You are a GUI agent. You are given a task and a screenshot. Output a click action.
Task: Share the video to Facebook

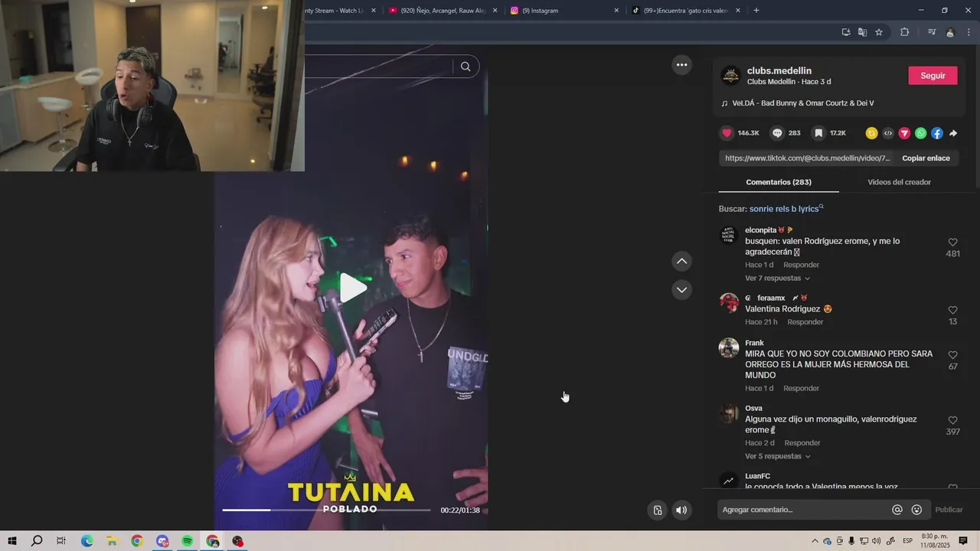tap(937, 133)
